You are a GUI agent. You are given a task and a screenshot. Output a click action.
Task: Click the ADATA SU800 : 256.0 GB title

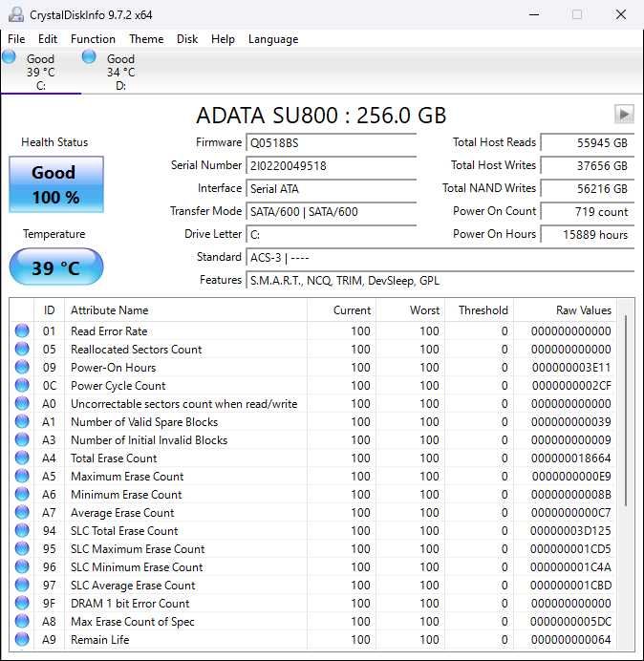click(321, 115)
